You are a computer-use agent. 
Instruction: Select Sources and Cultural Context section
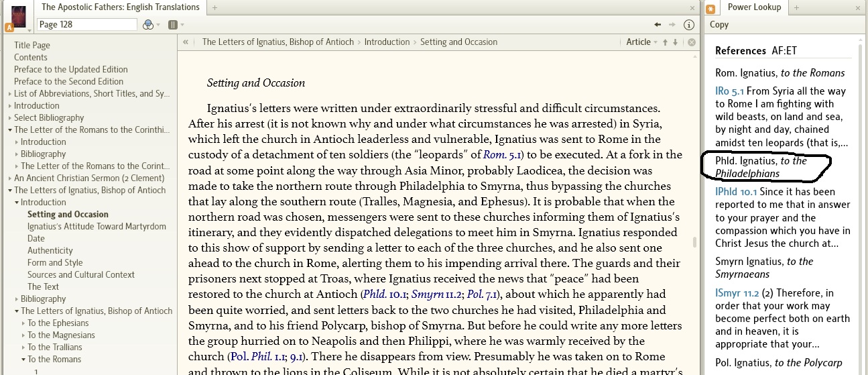coord(81,275)
